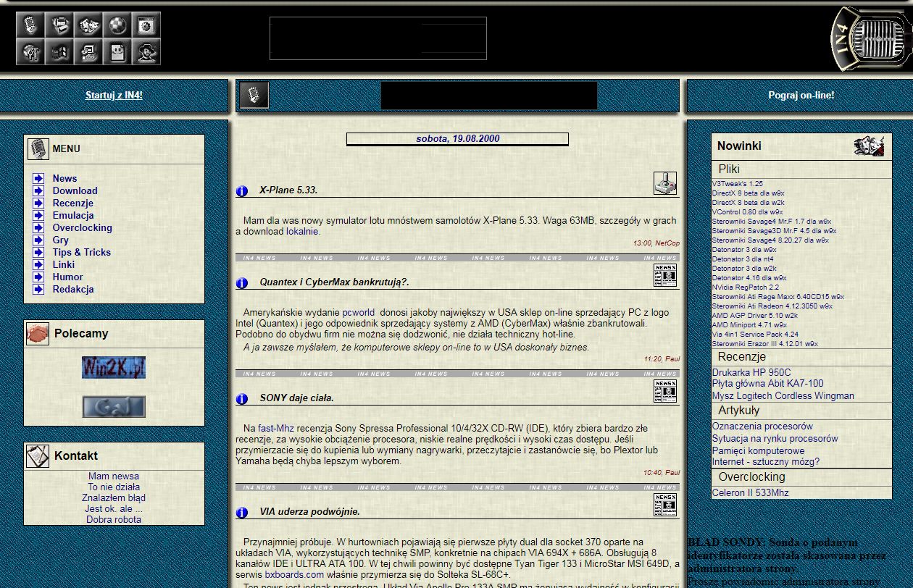Click the GaJ banner in Polecamy
This screenshot has width=913, height=588.
click(114, 407)
